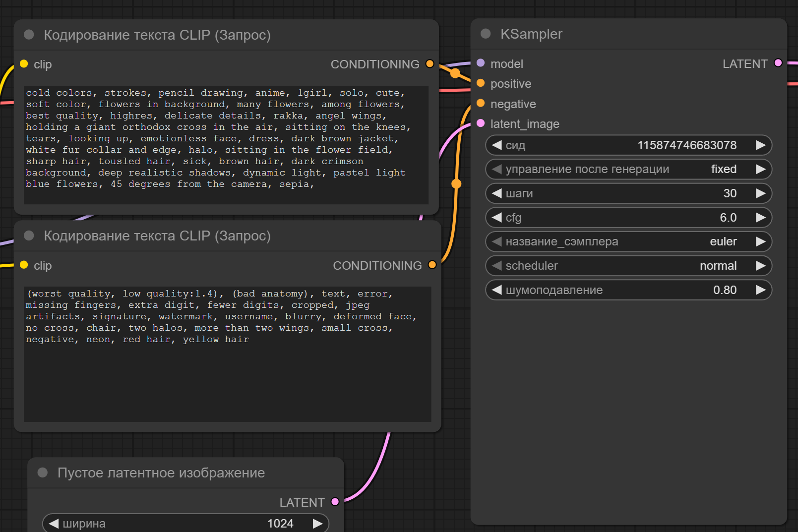The height and width of the screenshot is (532, 798).
Task: Decrease ширина with the left arrow
Action: pyautogui.click(x=54, y=524)
